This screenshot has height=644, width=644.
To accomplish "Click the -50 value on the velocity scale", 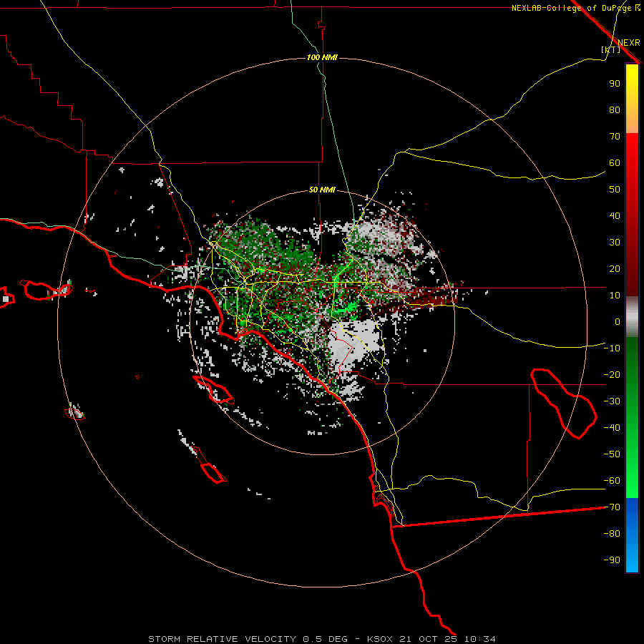I will tap(612, 454).
